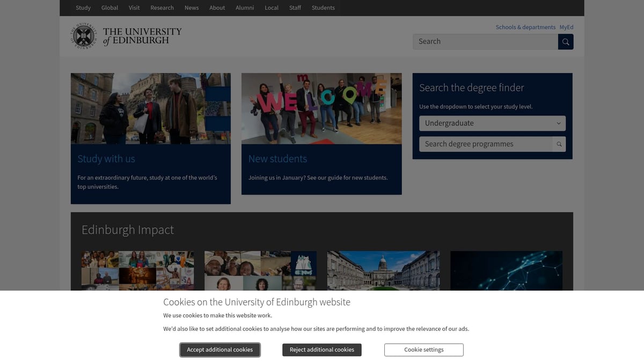This screenshot has height=362, width=644.
Task: Click 'For an extraordinary future' description text
Action: (147, 182)
